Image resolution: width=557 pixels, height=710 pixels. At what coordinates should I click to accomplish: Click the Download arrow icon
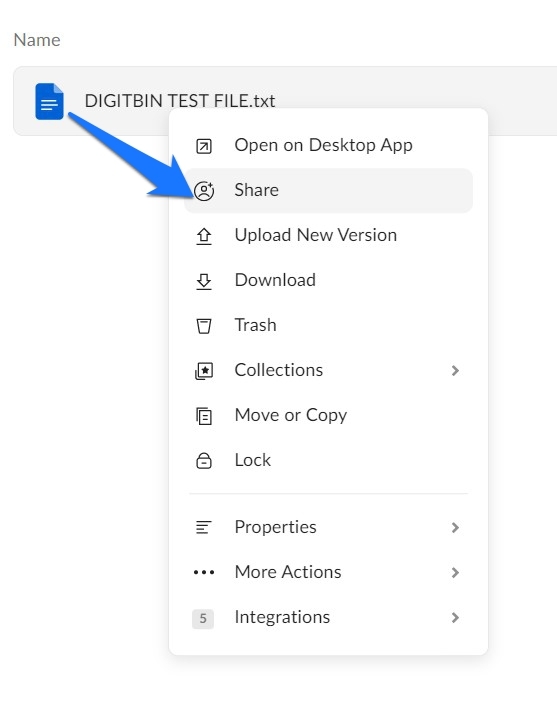pyautogui.click(x=204, y=281)
